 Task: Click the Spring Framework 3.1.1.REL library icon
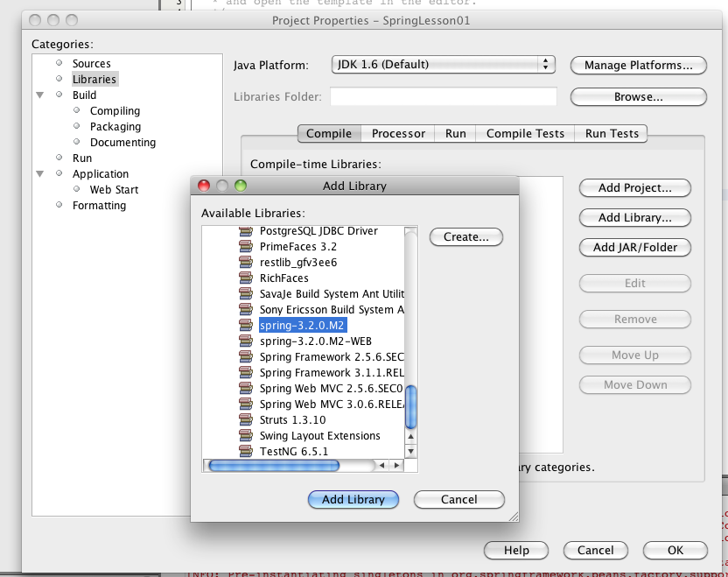coord(246,373)
